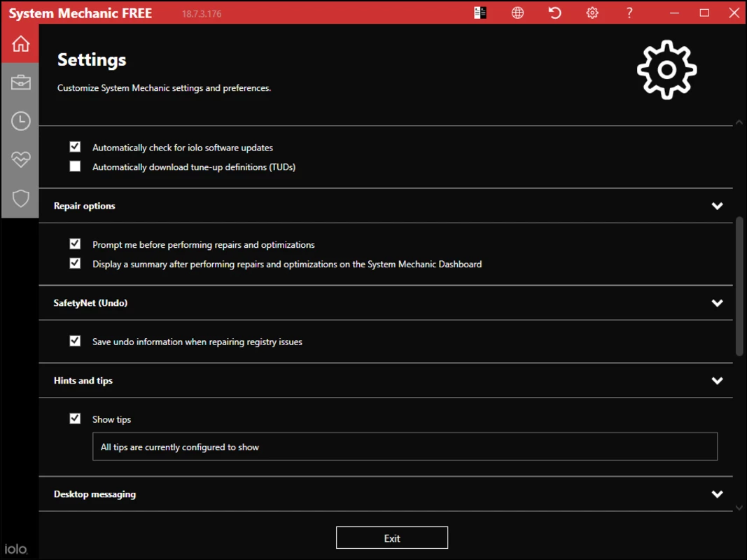This screenshot has height=560, width=747.
Task: Open the shield security icon in sidebar
Action: (20, 199)
